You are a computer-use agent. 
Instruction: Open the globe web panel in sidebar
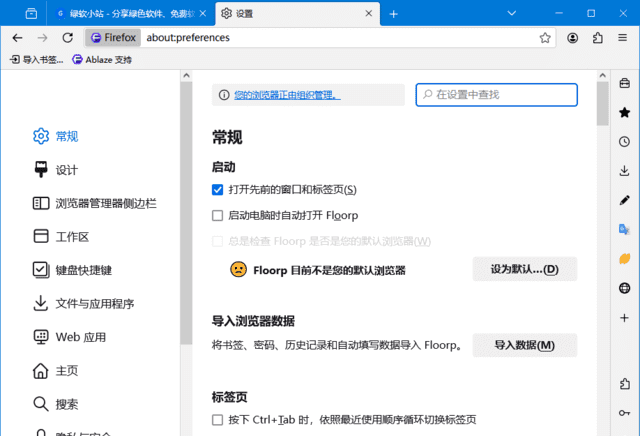[x=624, y=288]
